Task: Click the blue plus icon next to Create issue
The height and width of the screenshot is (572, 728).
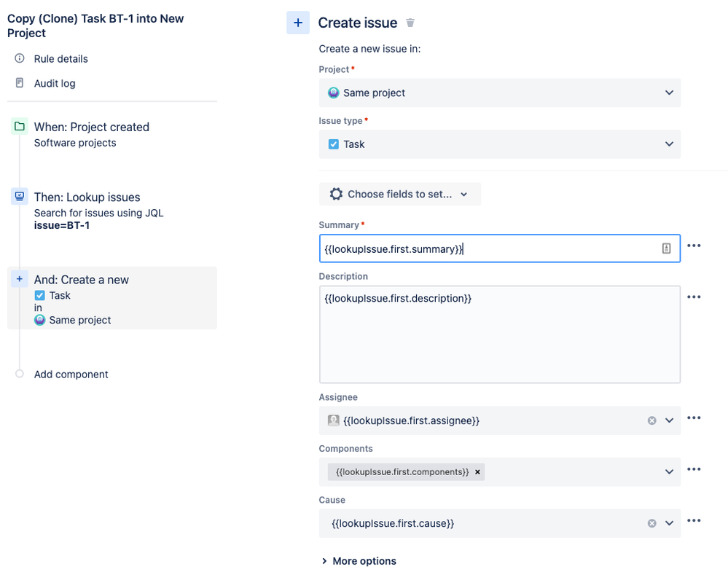Action: click(297, 23)
